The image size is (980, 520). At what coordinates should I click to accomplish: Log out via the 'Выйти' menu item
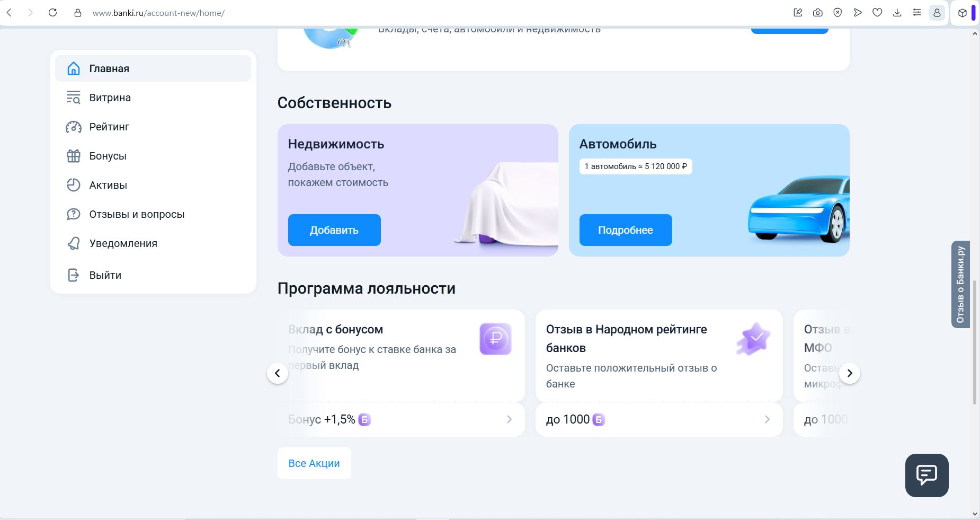coord(105,275)
